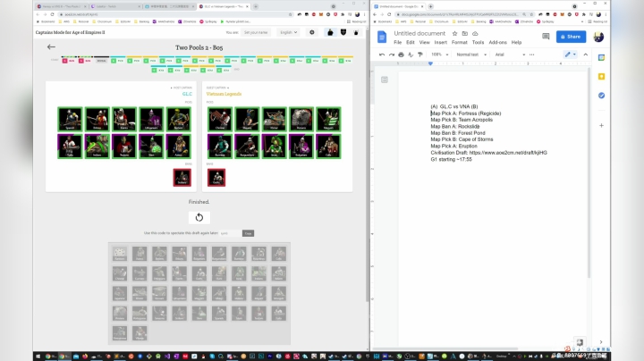Open the Tools menu in Docs
Viewport: 644px width, 361px height.
point(478,42)
